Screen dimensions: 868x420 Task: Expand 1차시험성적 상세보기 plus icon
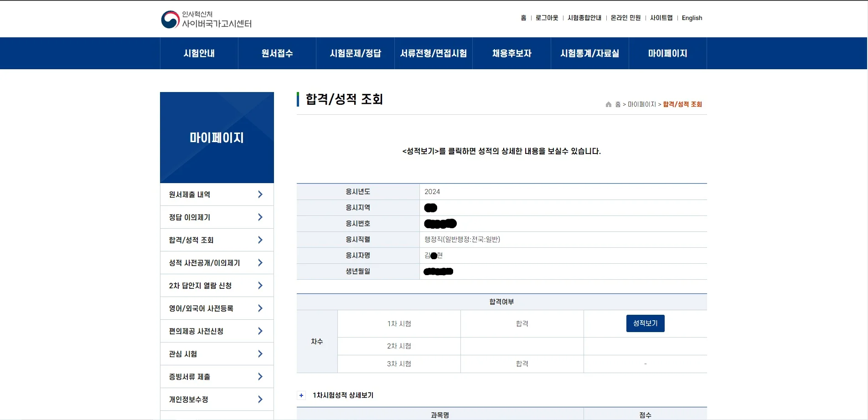pos(301,395)
